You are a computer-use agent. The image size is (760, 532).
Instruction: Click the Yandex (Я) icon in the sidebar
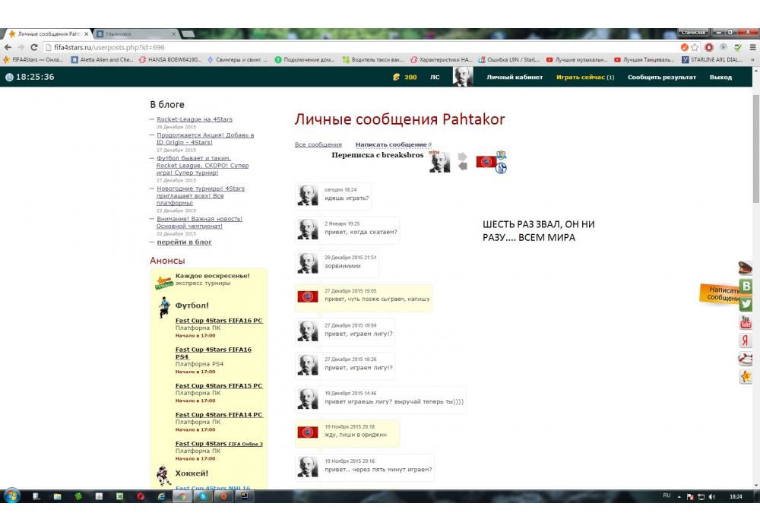746,340
